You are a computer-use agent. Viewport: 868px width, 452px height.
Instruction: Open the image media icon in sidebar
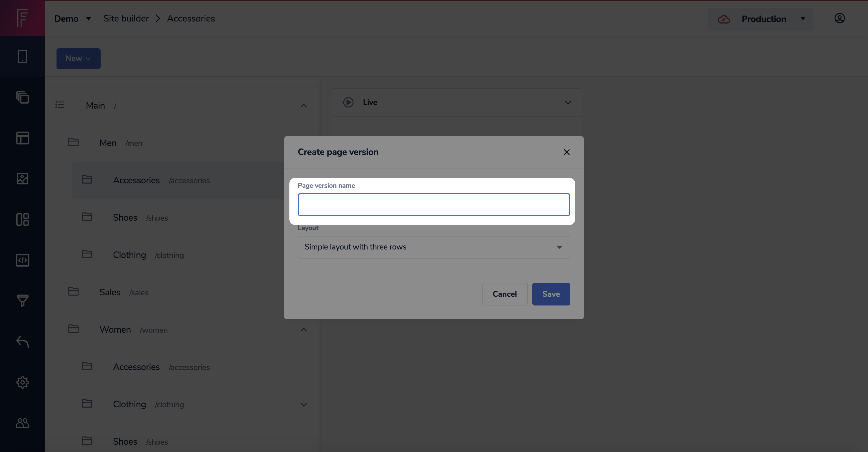(x=23, y=179)
